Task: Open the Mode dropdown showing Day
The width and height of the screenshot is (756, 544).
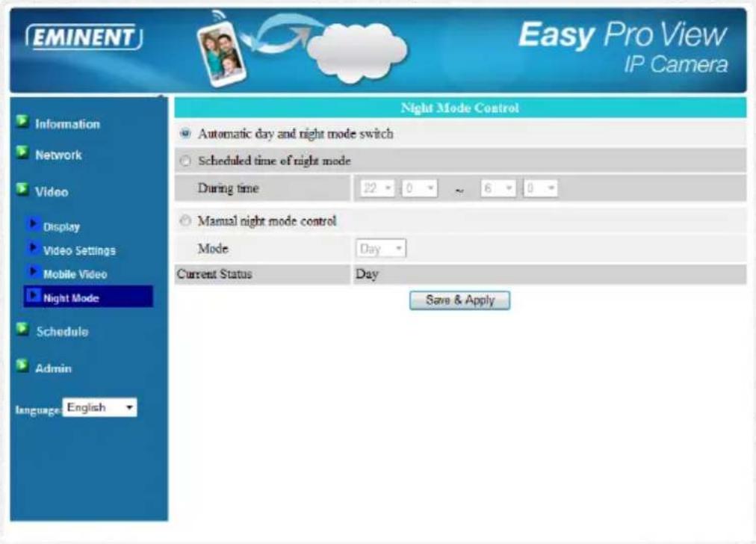Action: pyautogui.click(x=381, y=248)
